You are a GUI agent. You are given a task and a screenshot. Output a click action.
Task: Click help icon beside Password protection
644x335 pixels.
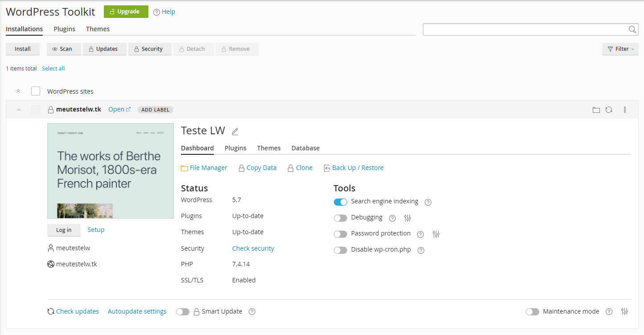point(420,234)
